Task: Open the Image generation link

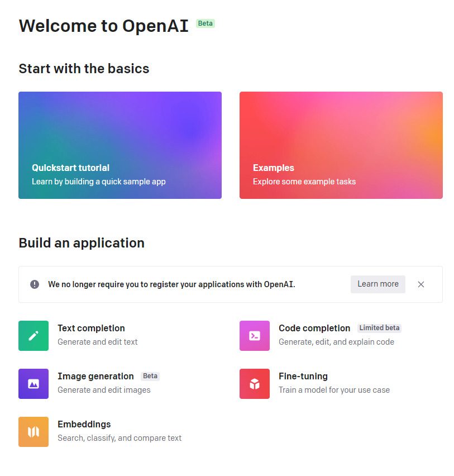Action: [95, 376]
